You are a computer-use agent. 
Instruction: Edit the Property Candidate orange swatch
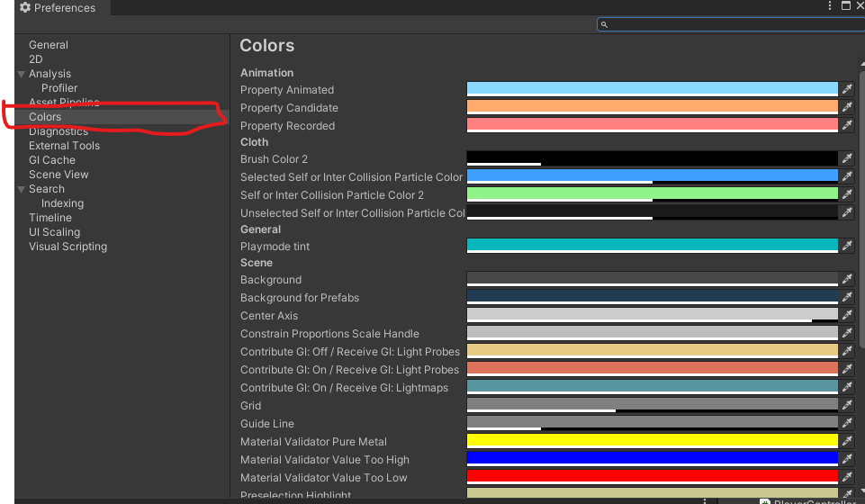pyautogui.click(x=652, y=106)
